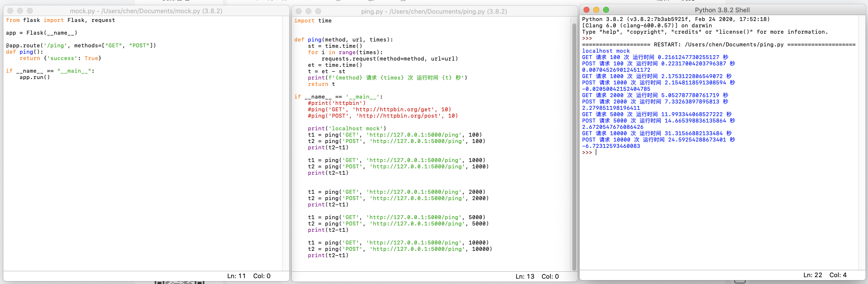
Task: Click the -6.72312593460083 output value
Action: [611, 146]
